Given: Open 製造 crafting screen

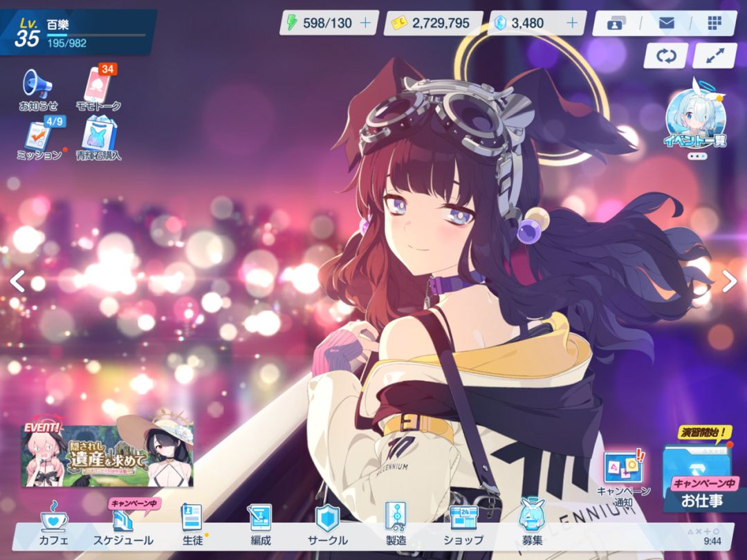Looking at the screenshot, I should pos(396,524).
